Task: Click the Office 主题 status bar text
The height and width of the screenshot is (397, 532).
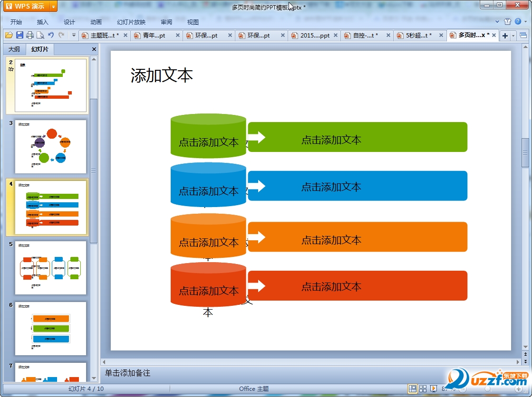Action: point(254,388)
